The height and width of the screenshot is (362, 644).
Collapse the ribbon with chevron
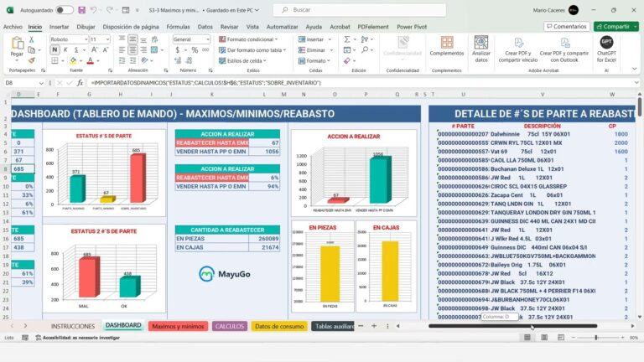coord(635,69)
